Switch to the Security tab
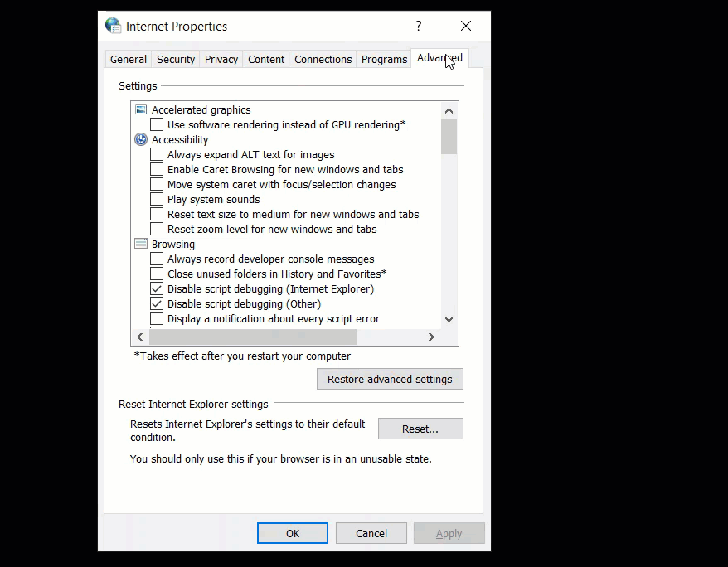The width and height of the screenshot is (728, 567). [175, 59]
